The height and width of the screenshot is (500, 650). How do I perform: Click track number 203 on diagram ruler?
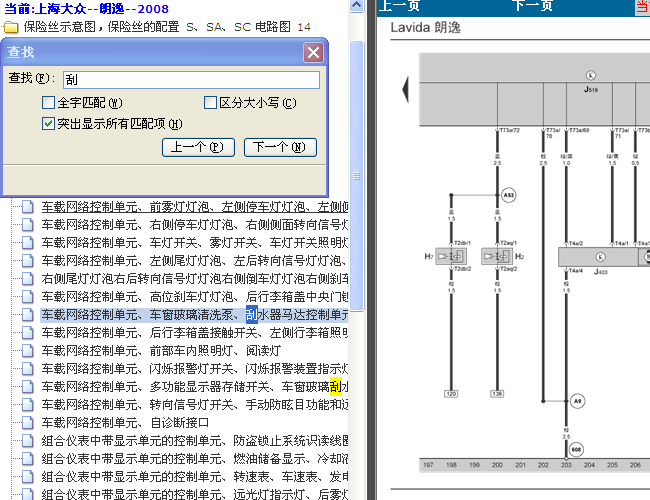[566, 465]
